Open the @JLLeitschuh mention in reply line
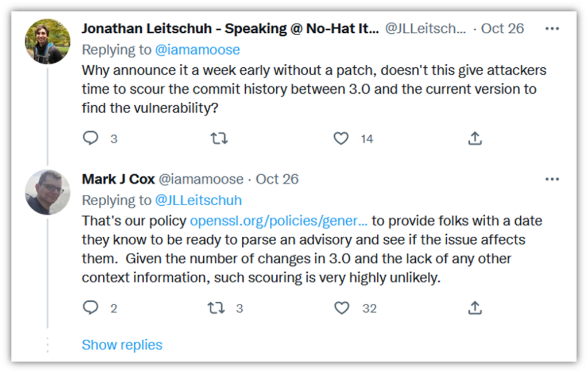 click(198, 200)
